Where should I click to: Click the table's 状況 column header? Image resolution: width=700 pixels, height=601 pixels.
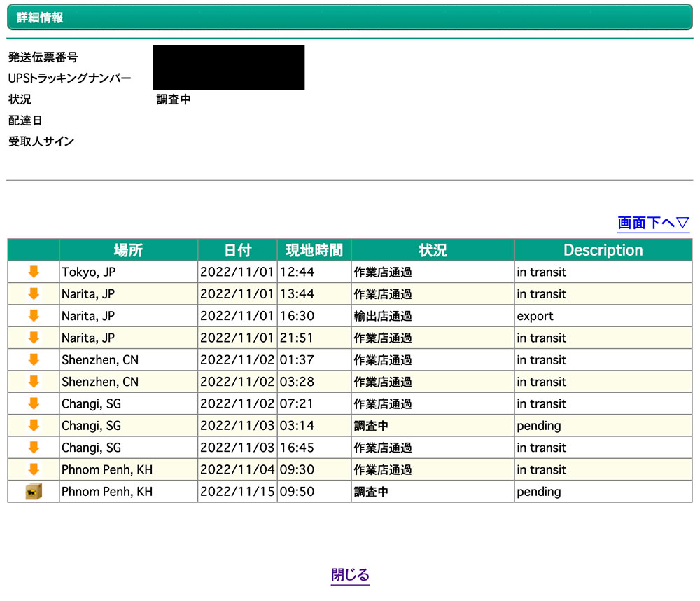tap(433, 250)
